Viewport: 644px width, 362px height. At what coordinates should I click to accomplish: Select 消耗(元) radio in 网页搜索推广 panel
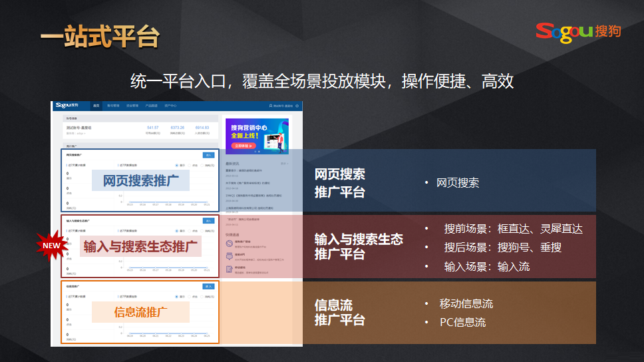coord(202,165)
